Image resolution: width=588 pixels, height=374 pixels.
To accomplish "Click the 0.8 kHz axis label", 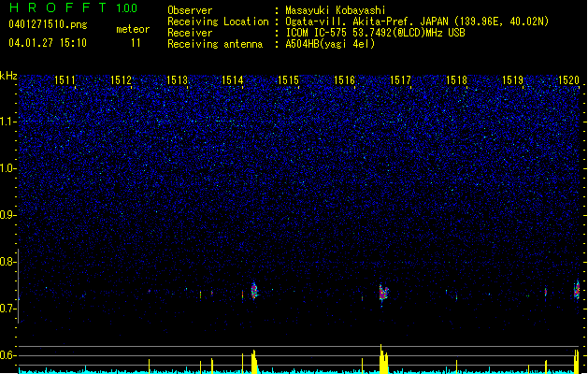I will (x=7, y=262).
